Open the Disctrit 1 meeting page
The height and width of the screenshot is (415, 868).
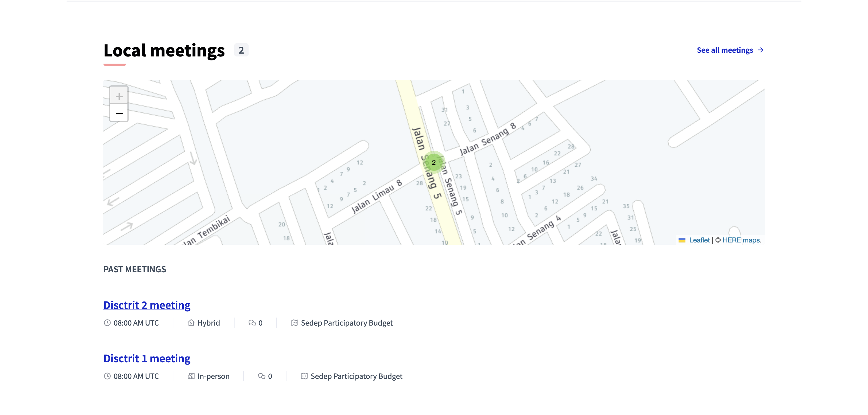tap(147, 358)
